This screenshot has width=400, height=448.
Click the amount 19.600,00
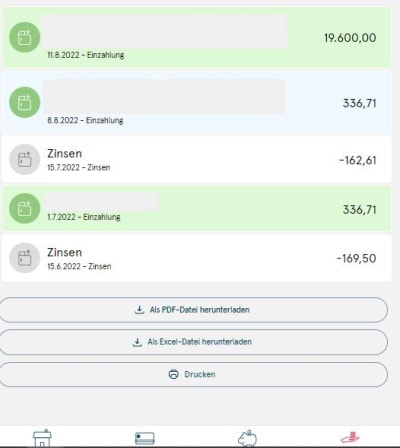(350, 38)
